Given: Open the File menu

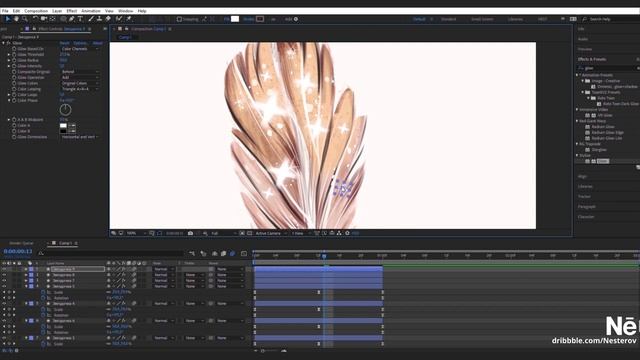Looking at the screenshot, I should [5, 11].
